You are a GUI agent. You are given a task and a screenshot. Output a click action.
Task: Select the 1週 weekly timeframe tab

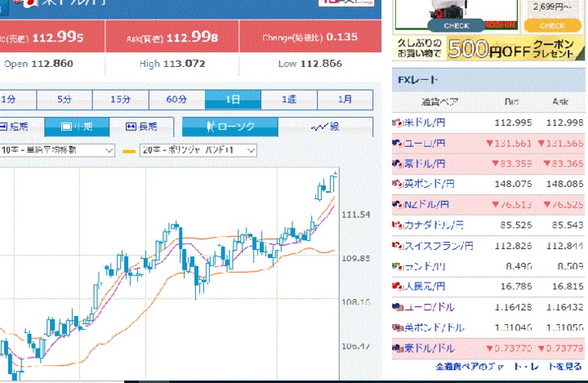pyautogui.click(x=289, y=100)
